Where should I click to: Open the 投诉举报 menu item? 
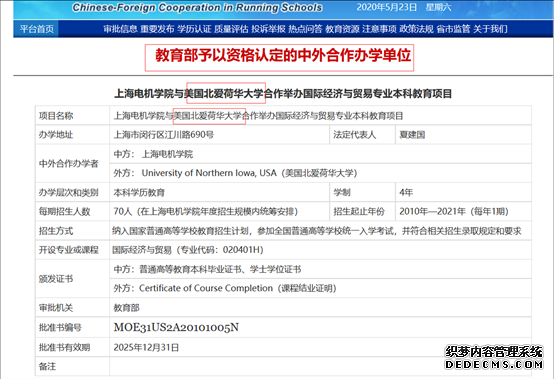pos(268,29)
